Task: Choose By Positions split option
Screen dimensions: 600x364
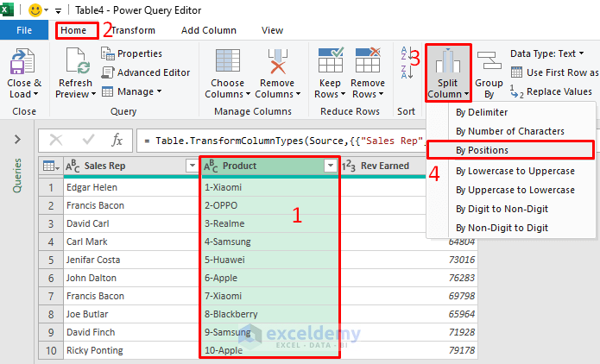Action: (x=511, y=150)
